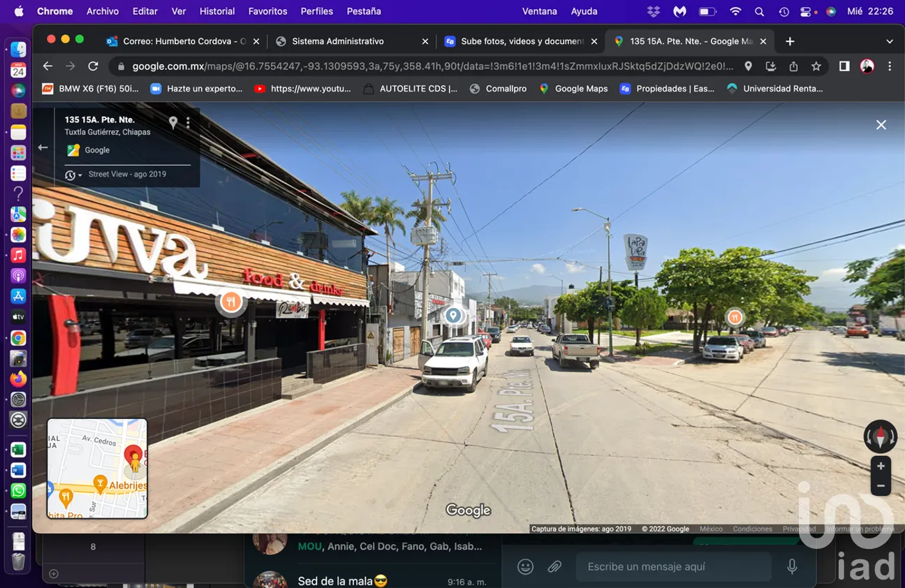
Task: Open the BMW X6 (F16) bookmark
Action: point(91,89)
